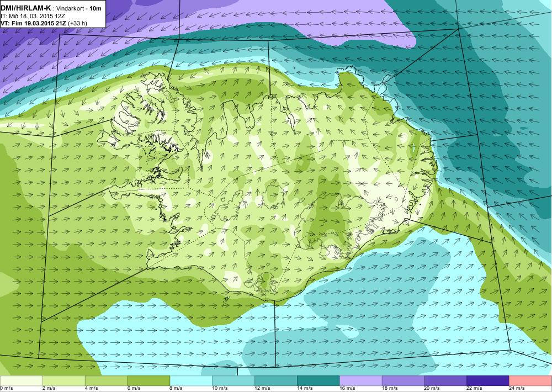Click the '18 m/s' legend label

tap(390, 389)
